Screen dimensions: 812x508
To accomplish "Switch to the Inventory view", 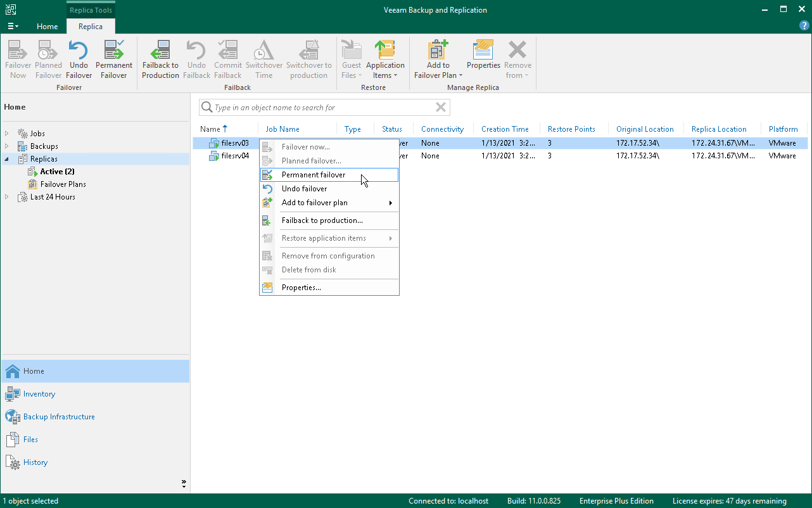I will (x=39, y=394).
